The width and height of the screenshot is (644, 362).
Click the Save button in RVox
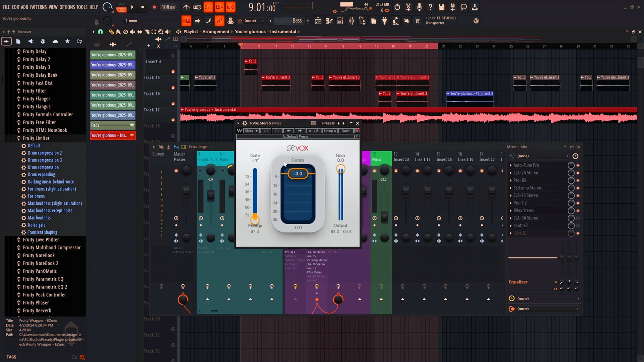click(345, 131)
